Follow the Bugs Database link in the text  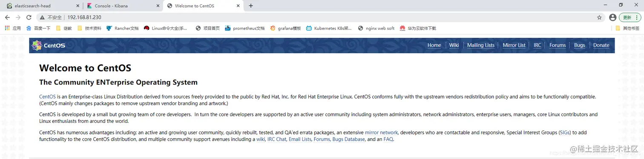pos(348,139)
